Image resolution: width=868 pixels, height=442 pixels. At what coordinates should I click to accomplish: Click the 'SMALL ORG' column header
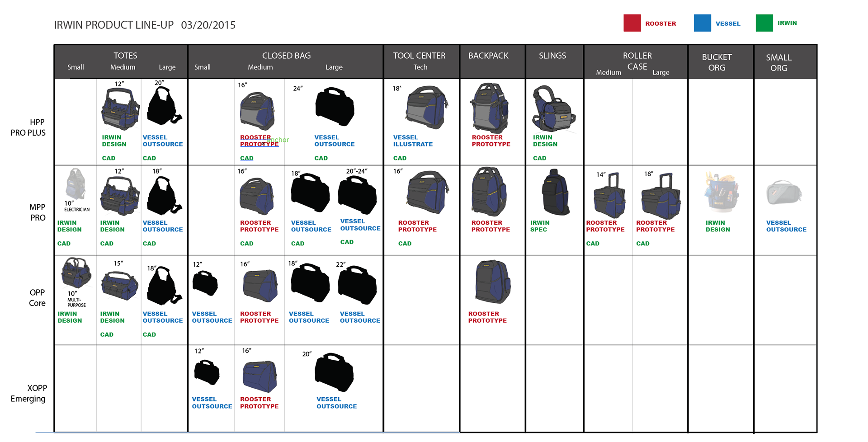click(779, 63)
